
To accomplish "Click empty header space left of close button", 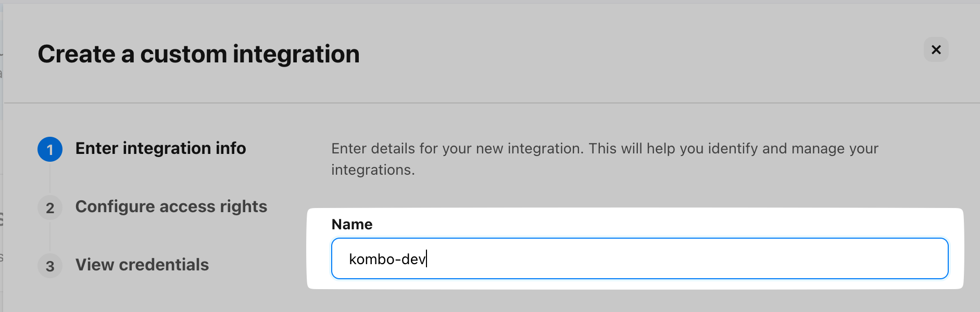I will (677, 52).
